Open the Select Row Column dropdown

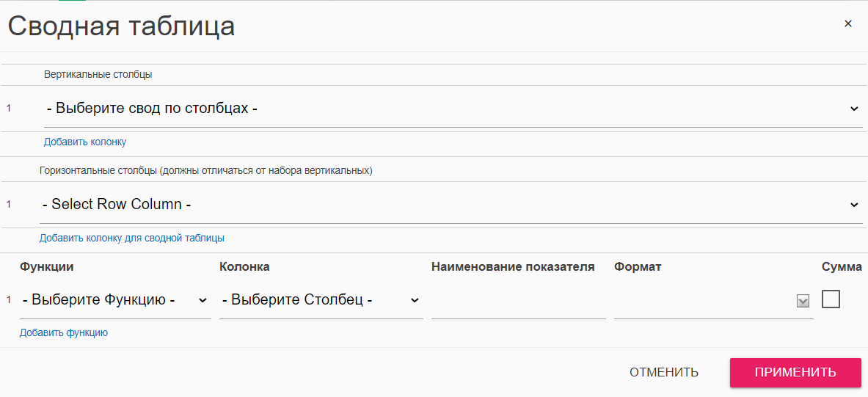point(451,205)
